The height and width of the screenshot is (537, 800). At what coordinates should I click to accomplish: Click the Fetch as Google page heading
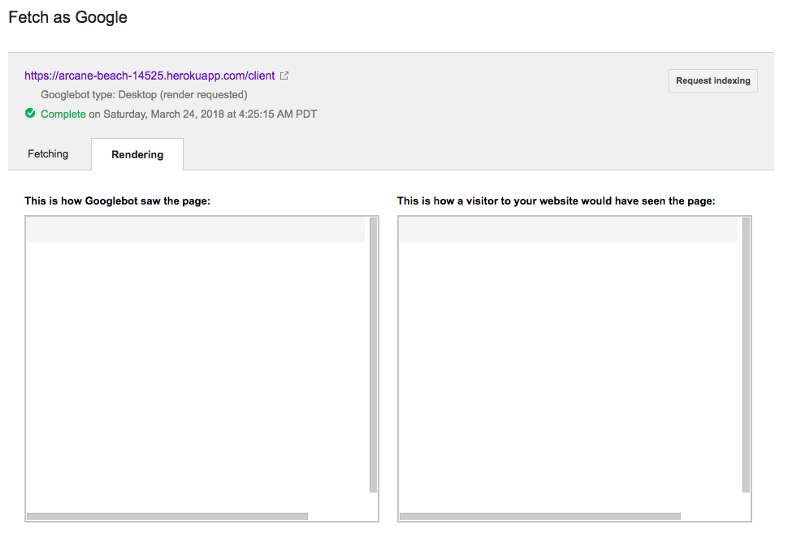pyautogui.click(x=68, y=18)
